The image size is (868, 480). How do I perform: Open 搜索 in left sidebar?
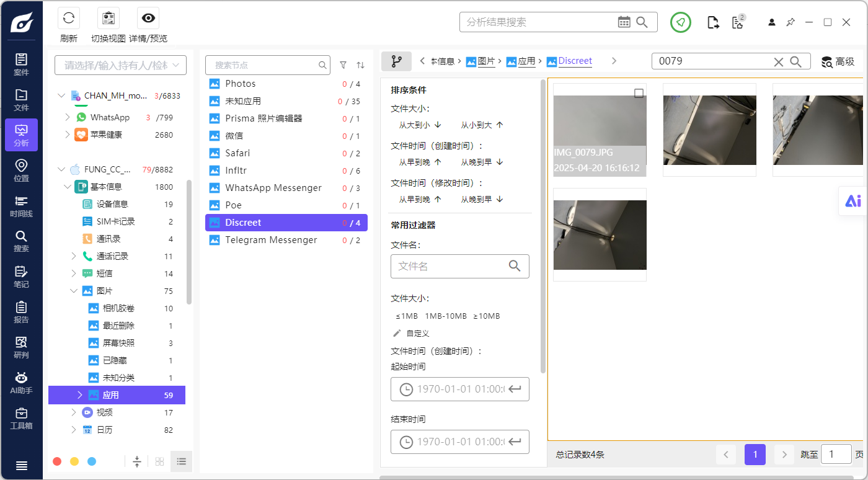(21, 241)
